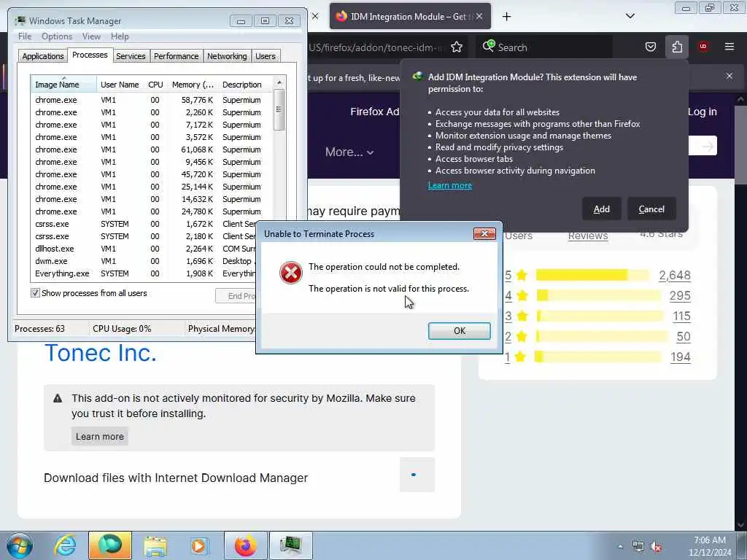Open the network icon in system tray
Screen dimensions: 747x560
(x=638, y=547)
